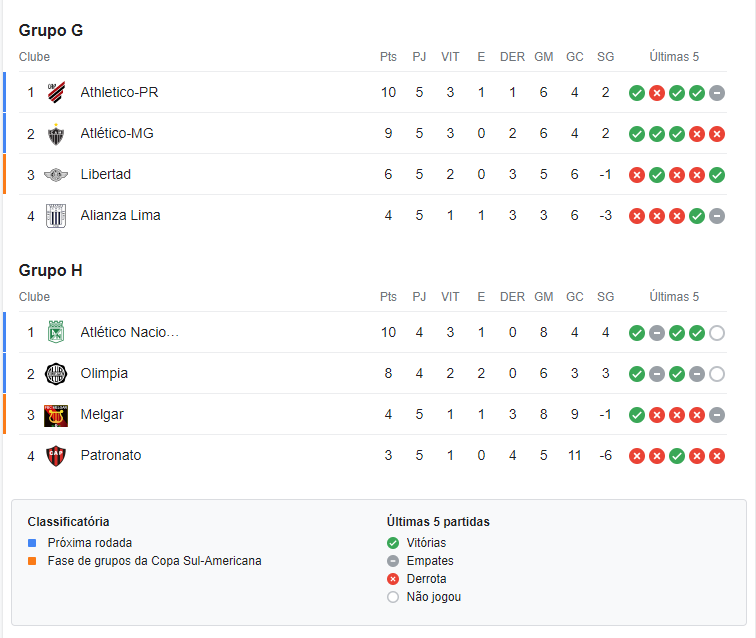Click Atlético Nacional's not-played match circle

(717, 333)
